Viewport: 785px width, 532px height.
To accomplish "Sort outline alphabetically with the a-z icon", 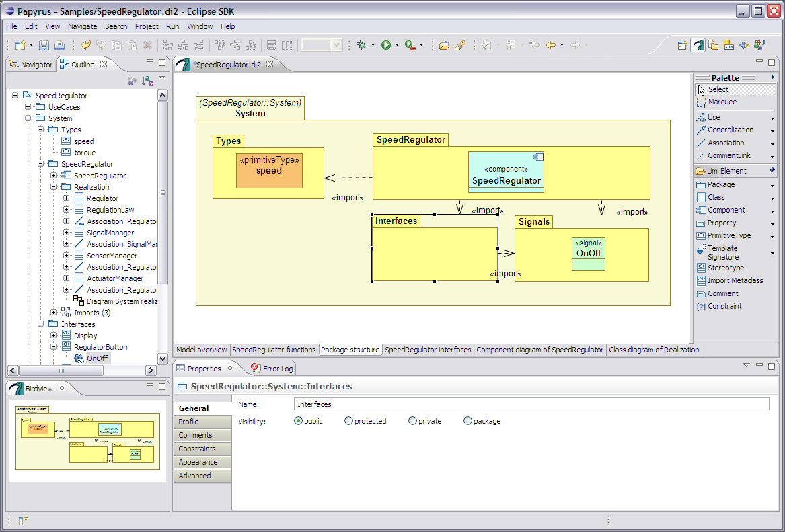I will [147, 81].
